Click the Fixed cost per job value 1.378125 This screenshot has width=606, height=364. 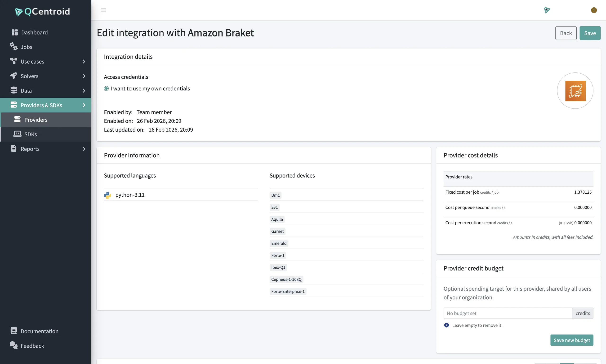coord(583,192)
